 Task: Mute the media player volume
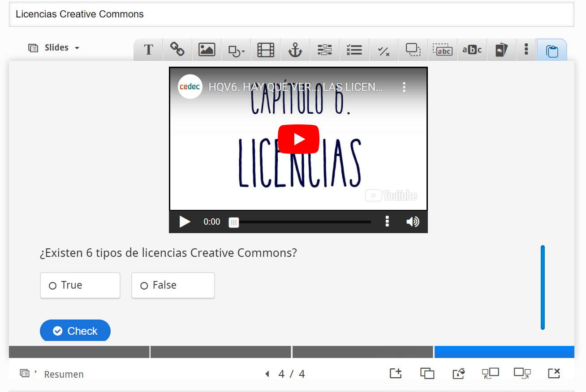click(x=413, y=222)
